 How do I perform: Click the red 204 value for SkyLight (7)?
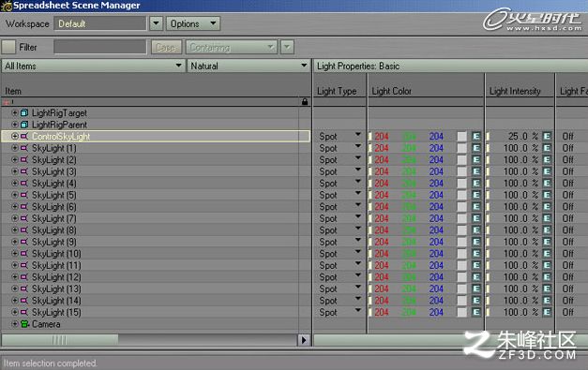[x=382, y=218]
